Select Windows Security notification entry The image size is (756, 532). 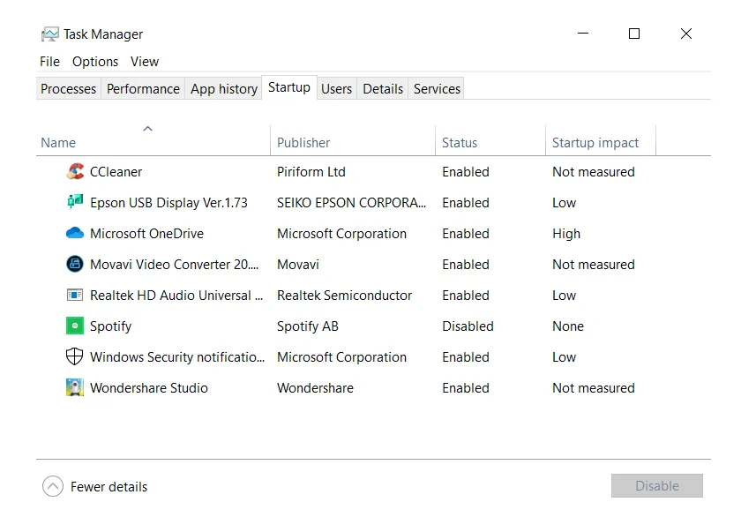pyautogui.click(x=177, y=357)
